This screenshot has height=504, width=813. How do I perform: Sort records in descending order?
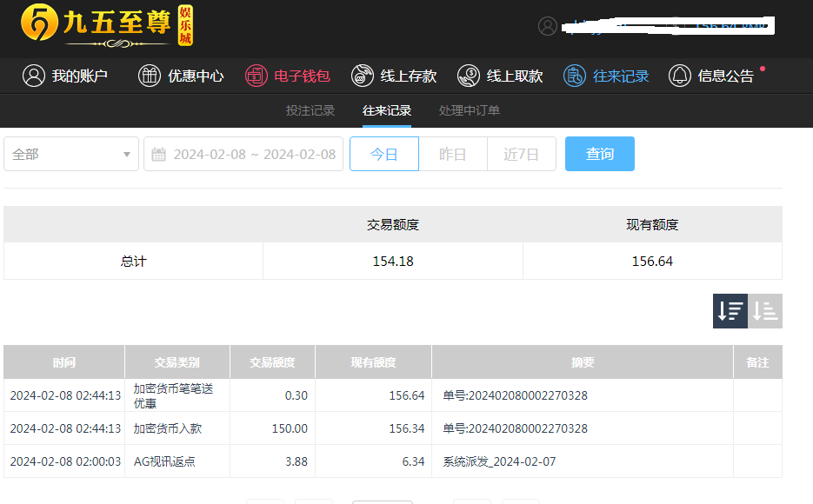[x=730, y=311]
